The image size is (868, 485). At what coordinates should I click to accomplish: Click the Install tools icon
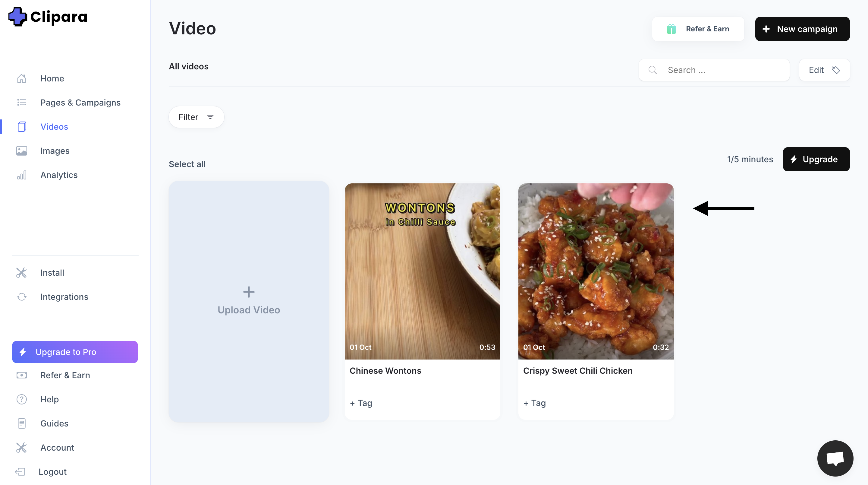(x=22, y=273)
